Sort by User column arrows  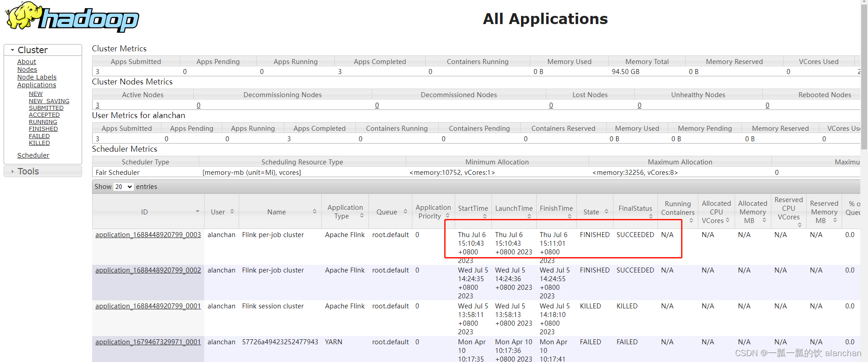tap(232, 212)
